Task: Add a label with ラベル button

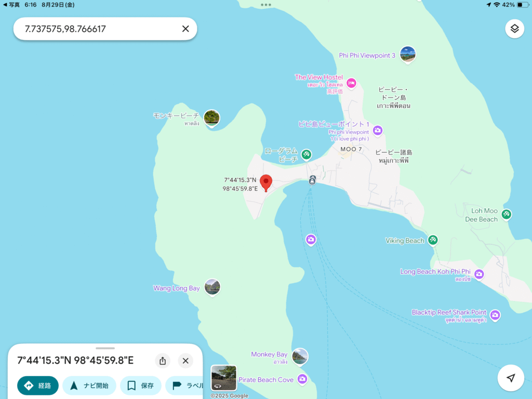Action: 184,385
